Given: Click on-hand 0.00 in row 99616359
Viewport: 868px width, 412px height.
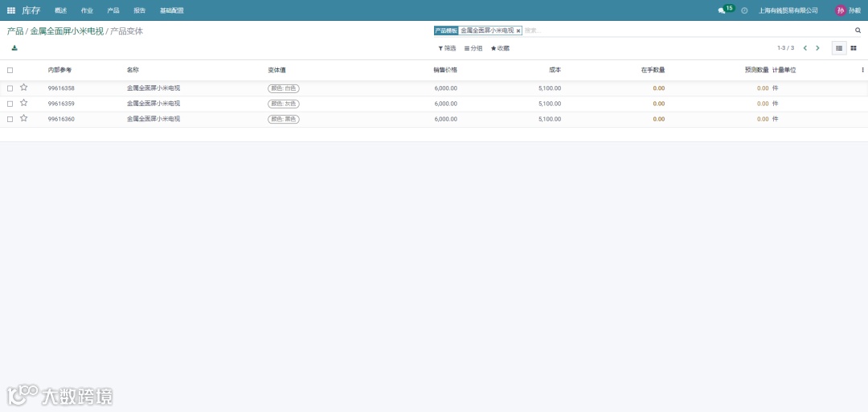Looking at the screenshot, I should [659, 104].
